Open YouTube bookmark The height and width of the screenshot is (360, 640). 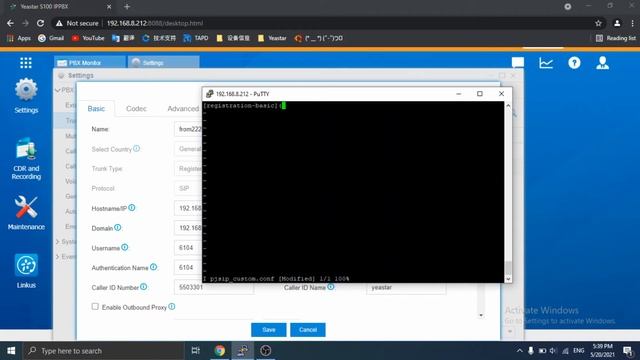(88, 38)
